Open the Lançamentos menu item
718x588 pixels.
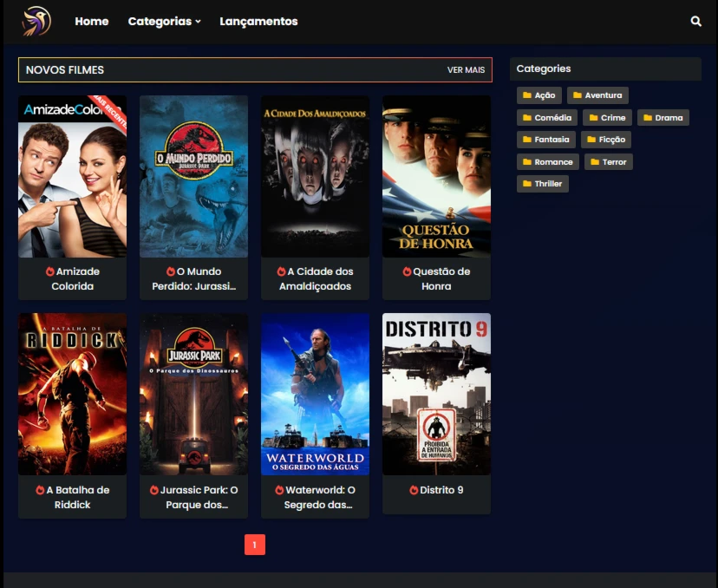coord(258,22)
